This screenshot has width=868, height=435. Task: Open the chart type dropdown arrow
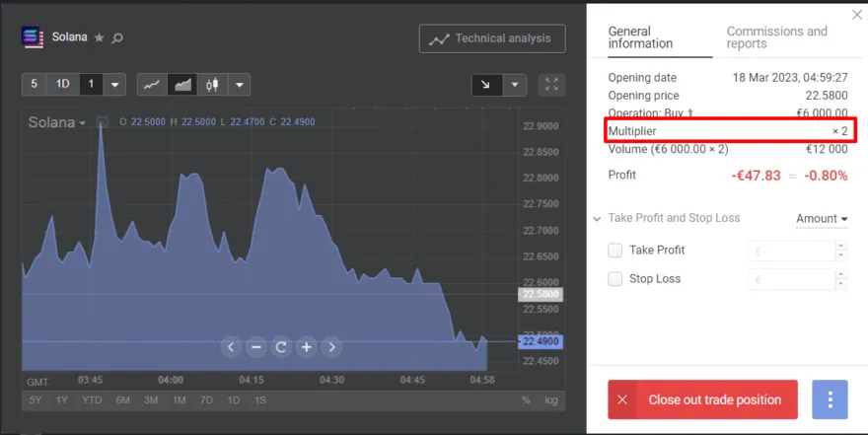coord(240,85)
